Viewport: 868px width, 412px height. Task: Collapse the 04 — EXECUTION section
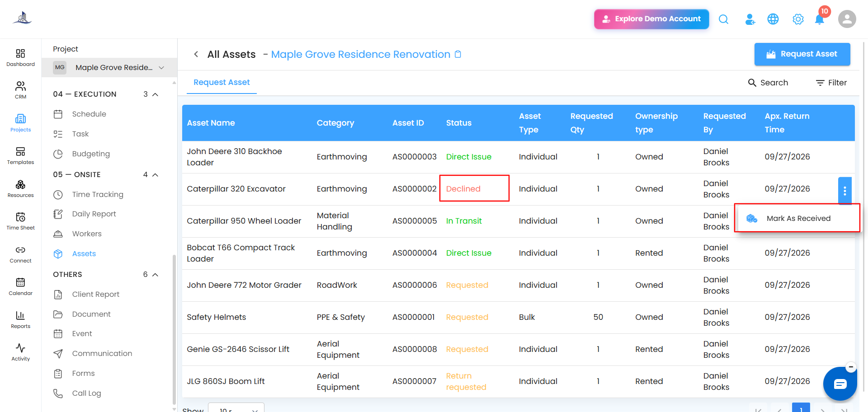point(155,94)
